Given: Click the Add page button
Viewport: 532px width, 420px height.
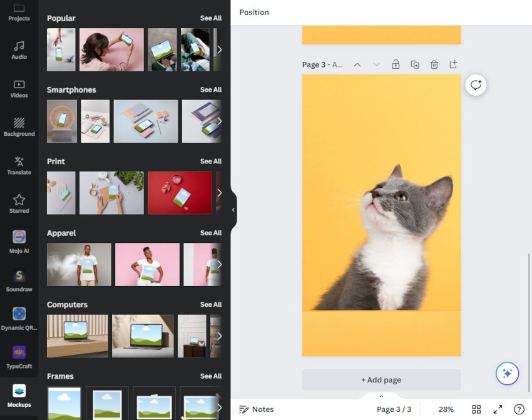Looking at the screenshot, I should [x=381, y=380].
